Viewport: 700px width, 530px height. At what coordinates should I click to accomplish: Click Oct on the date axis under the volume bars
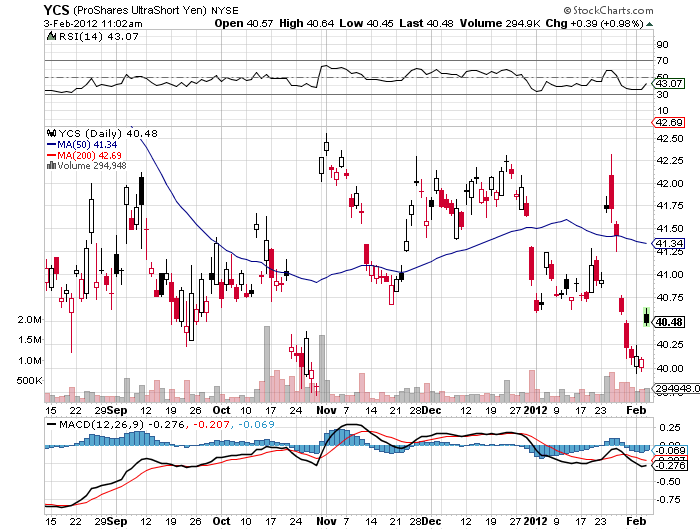pos(221,410)
